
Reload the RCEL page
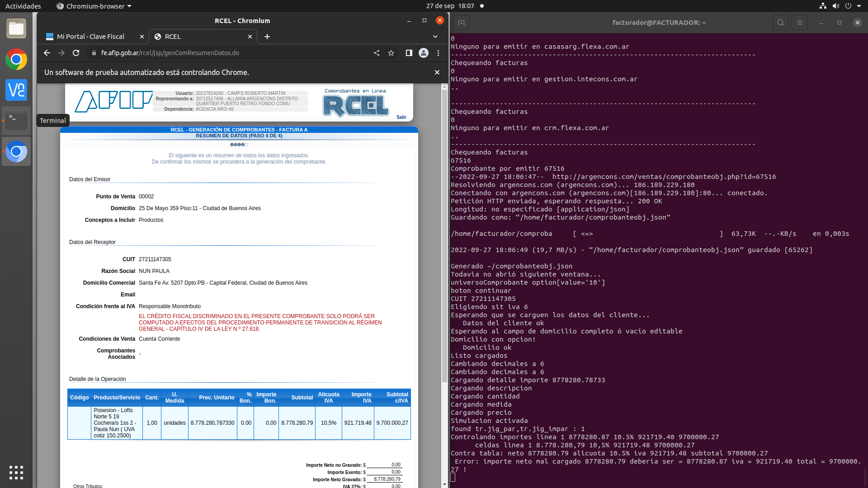(76, 53)
